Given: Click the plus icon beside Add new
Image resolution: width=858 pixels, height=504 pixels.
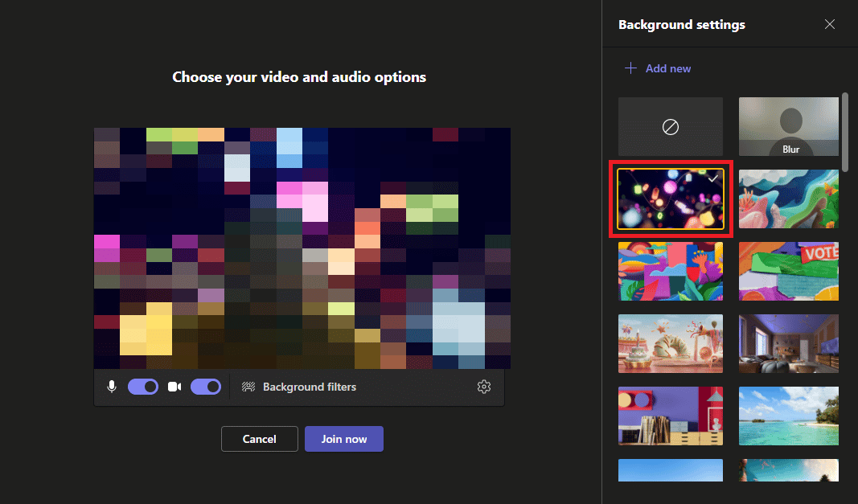Looking at the screenshot, I should (x=630, y=68).
